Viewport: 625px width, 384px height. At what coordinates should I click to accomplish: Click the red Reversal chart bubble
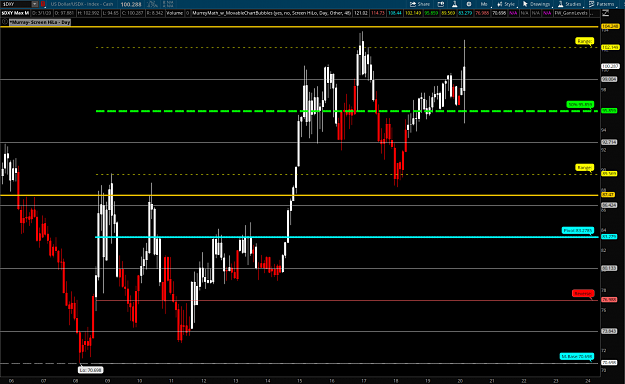coord(583,293)
